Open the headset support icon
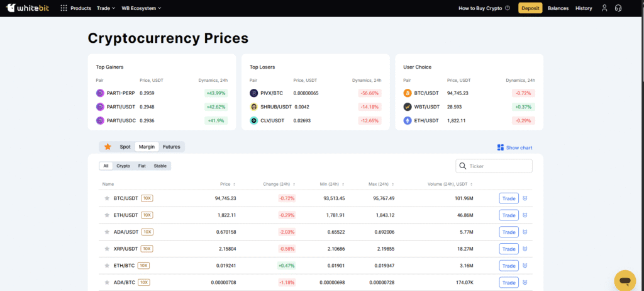This screenshot has height=291, width=644. (x=618, y=8)
